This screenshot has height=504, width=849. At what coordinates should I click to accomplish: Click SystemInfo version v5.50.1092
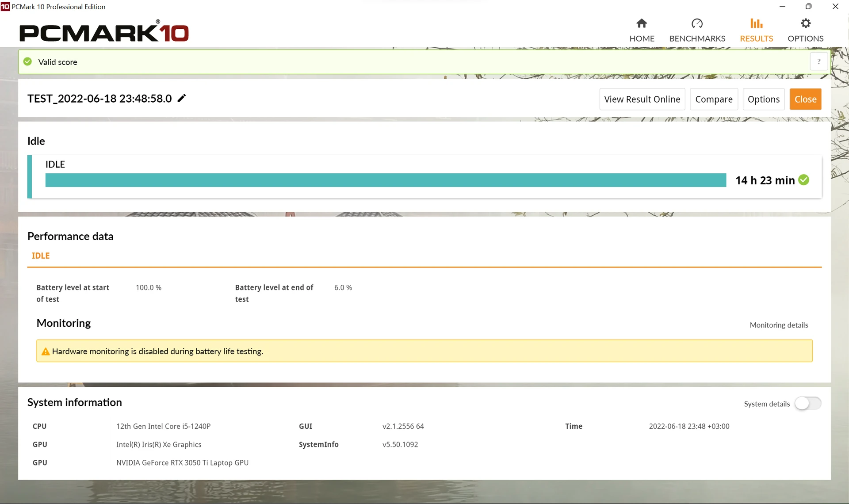click(x=400, y=444)
